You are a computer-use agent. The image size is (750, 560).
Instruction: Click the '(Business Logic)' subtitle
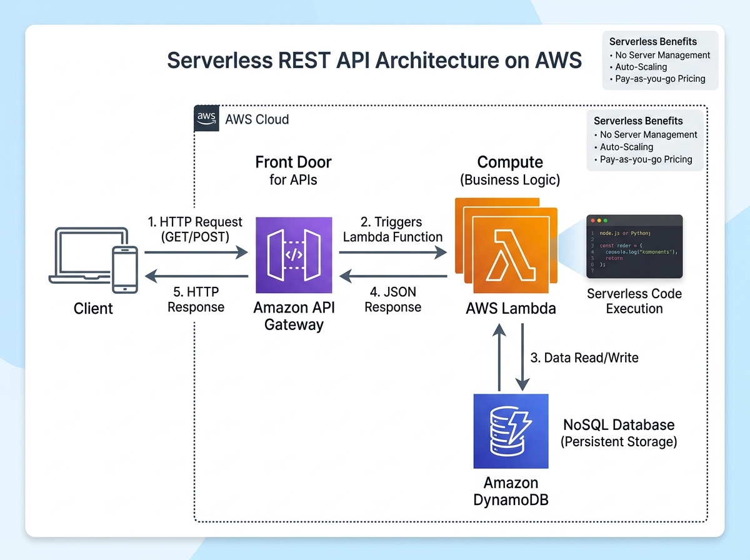click(510, 181)
